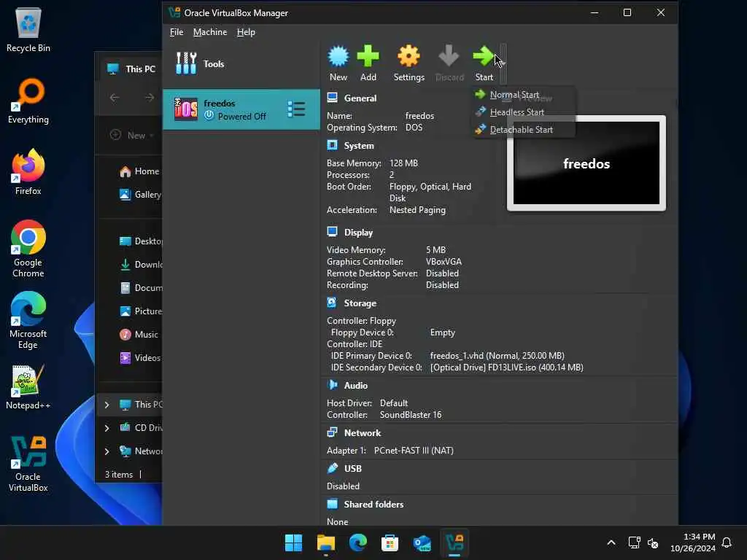Image resolution: width=747 pixels, height=560 pixels.
Task: Click the Storage section header
Action: (x=360, y=303)
